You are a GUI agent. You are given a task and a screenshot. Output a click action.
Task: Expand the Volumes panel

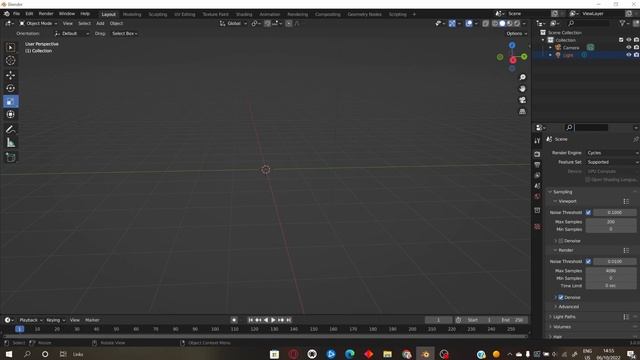(562, 327)
